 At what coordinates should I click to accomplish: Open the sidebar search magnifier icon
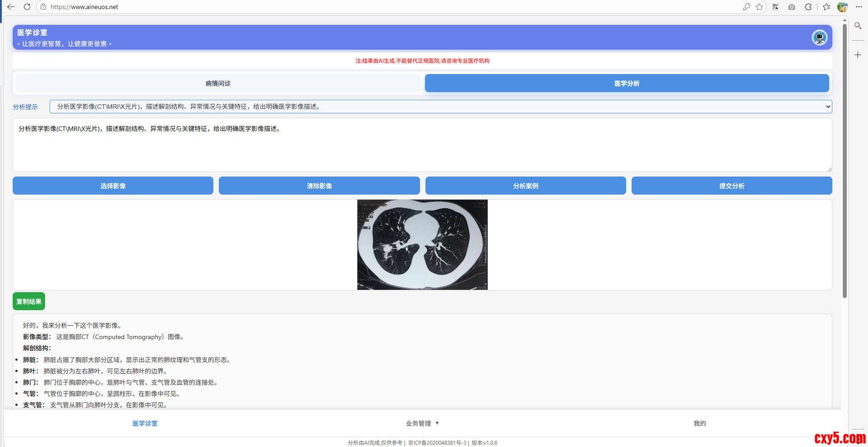pyautogui.click(x=858, y=26)
